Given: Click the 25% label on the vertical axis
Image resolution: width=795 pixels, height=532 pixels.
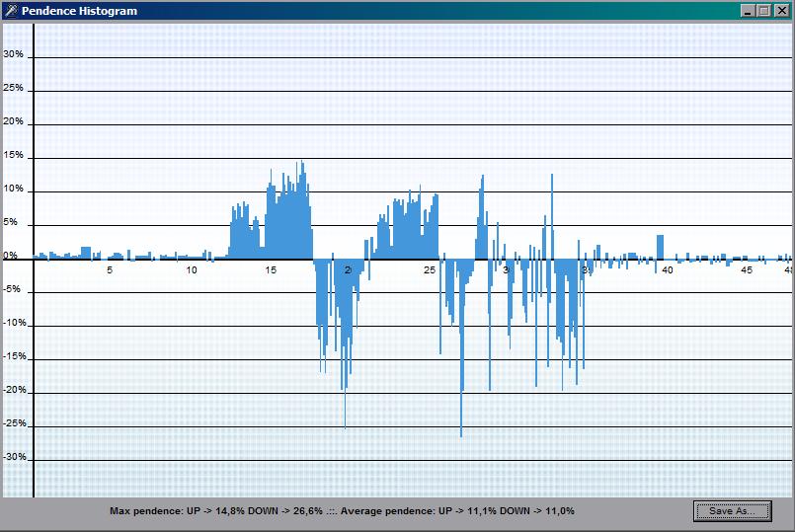Looking at the screenshot, I should pos(14,89).
